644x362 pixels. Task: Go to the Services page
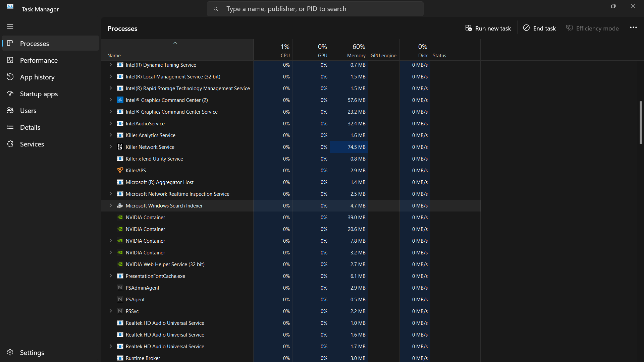click(x=32, y=144)
